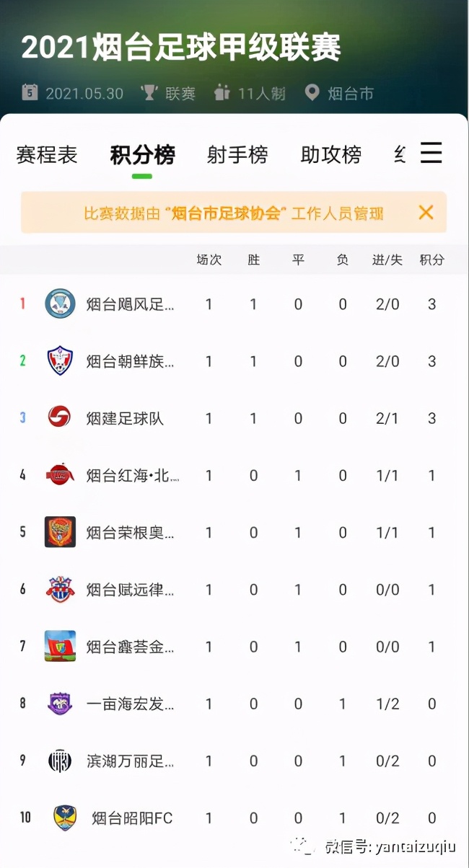Screen dimensions: 469x868
Task: Select the 烟台荣根奥 team badge
Action: [60, 532]
